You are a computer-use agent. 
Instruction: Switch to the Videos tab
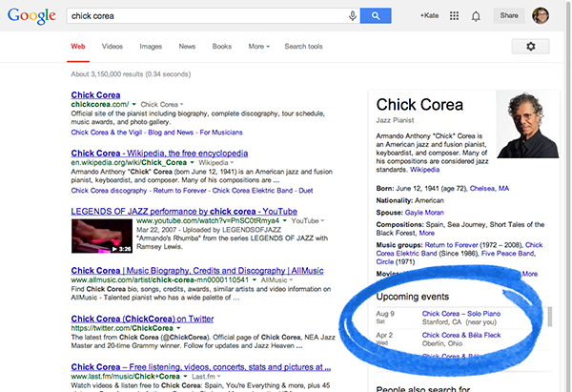tap(112, 47)
